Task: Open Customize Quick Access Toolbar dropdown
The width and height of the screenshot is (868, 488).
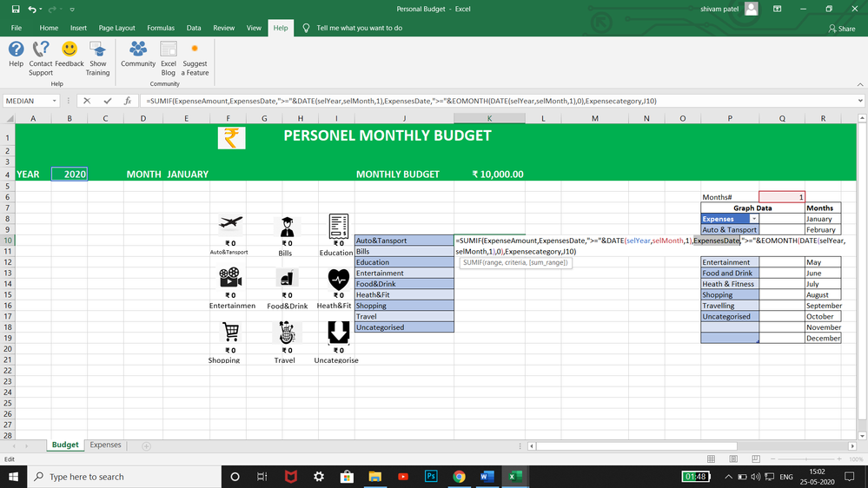Action: tap(72, 10)
